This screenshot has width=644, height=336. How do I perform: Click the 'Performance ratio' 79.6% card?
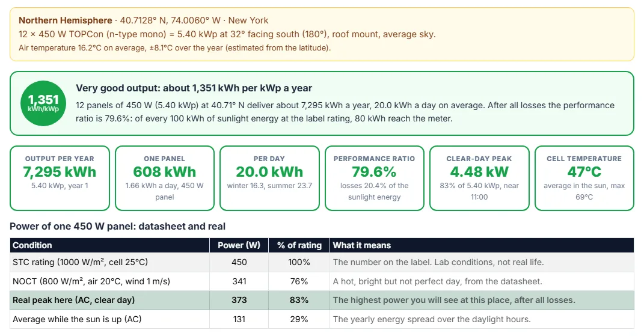pos(374,178)
